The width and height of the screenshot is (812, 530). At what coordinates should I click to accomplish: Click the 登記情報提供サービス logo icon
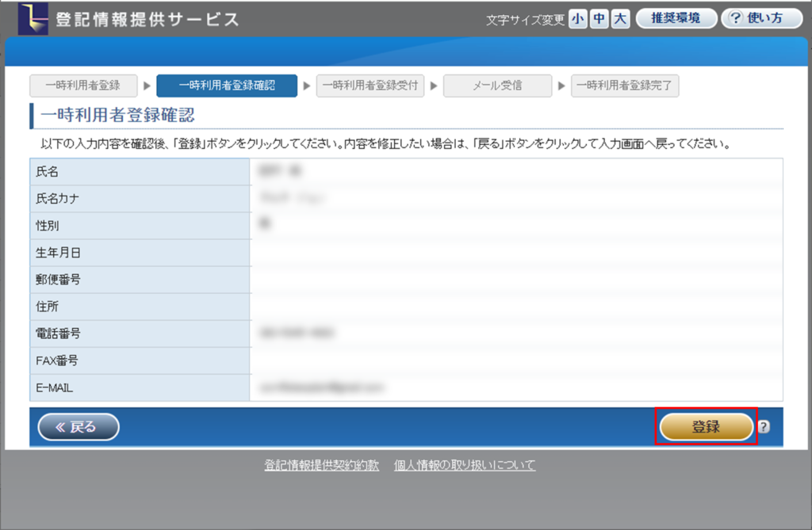coord(35,18)
